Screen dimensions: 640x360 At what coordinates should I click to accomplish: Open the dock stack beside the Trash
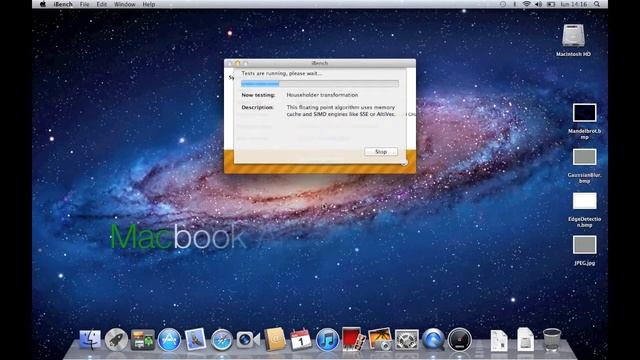pos(525,340)
